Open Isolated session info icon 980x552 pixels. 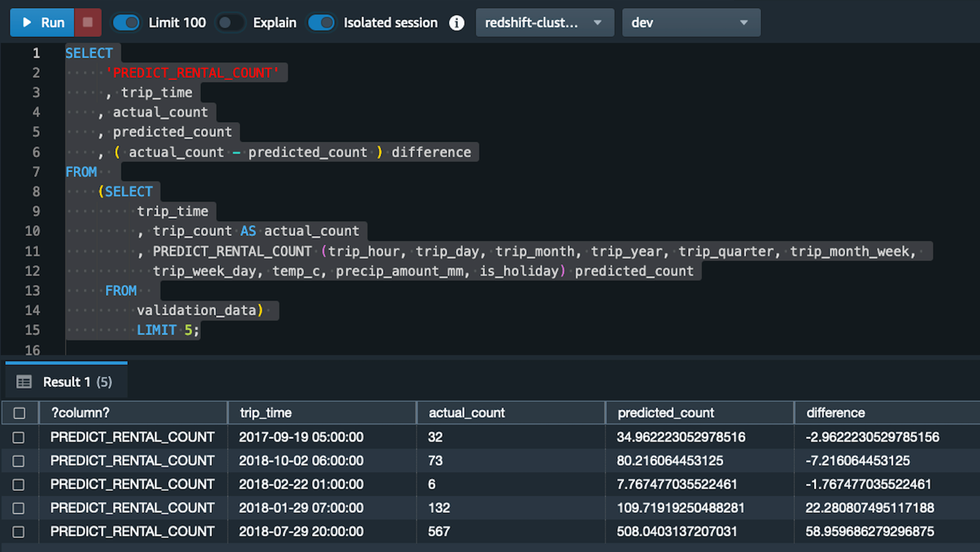click(x=456, y=23)
